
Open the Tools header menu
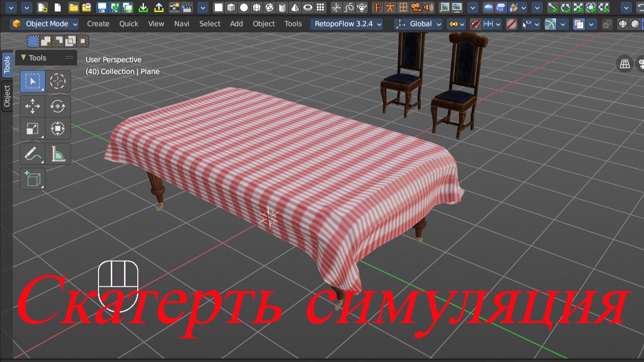[293, 24]
